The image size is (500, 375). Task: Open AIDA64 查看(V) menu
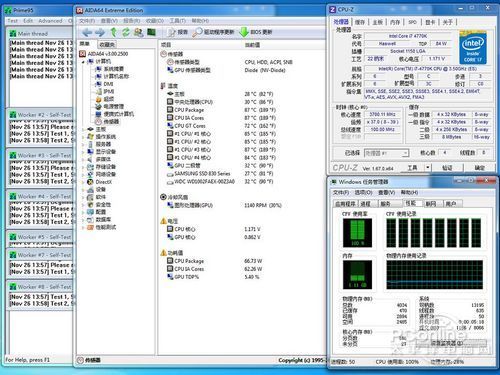point(109,21)
